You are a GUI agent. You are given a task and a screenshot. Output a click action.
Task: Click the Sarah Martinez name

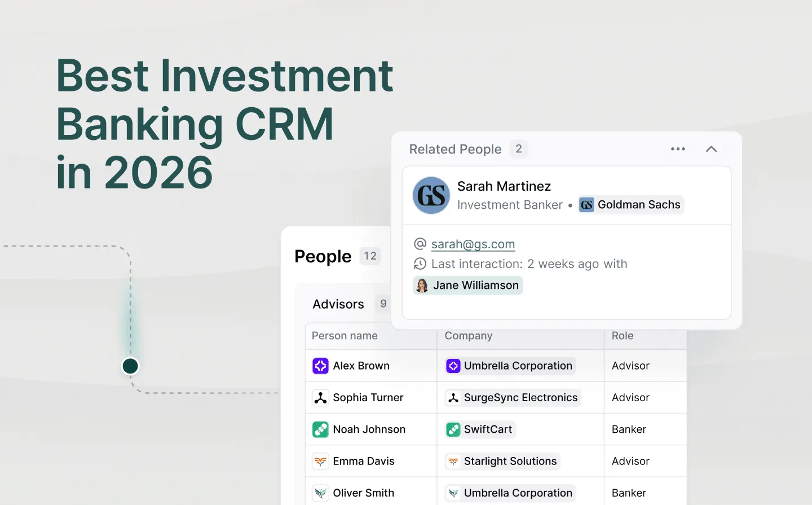click(504, 186)
